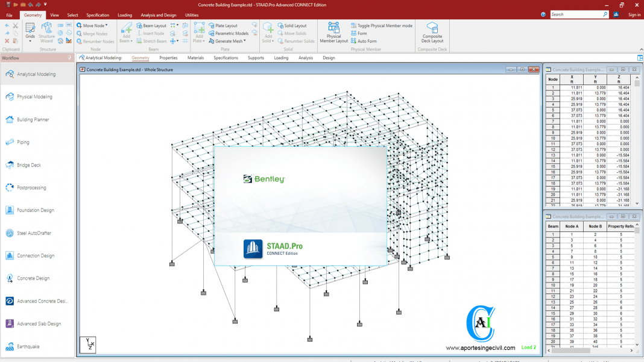Click in the Search input field

click(x=576, y=14)
